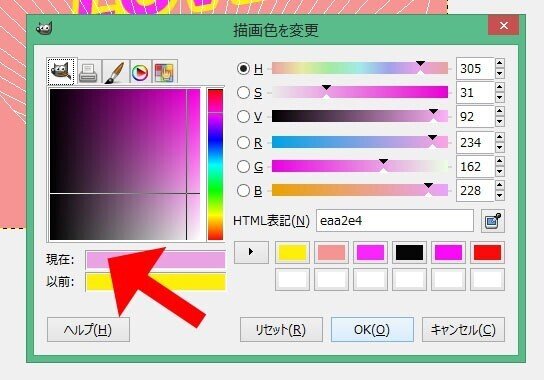Image resolution: width=544 pixels, height=380 pixels.
Task: Increase the V value with up arrow
Action: 500,111
